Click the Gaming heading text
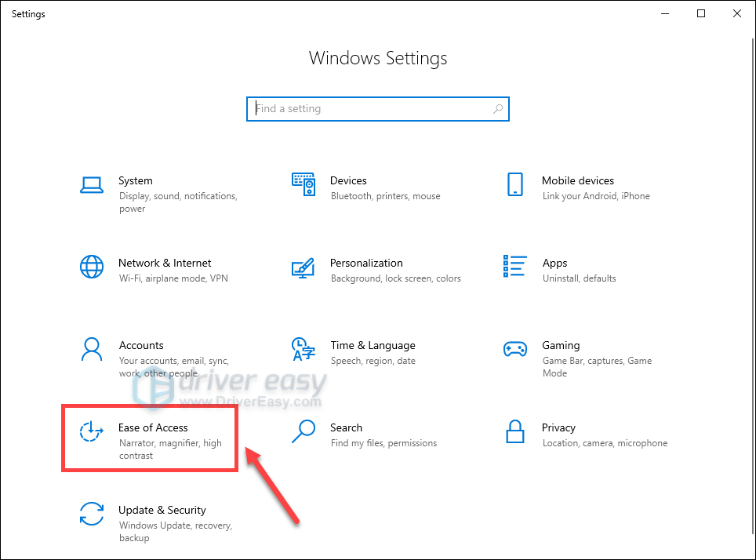The height and width of the screenshot is (560, 756). pyautogui.click(x=561, y=345)
